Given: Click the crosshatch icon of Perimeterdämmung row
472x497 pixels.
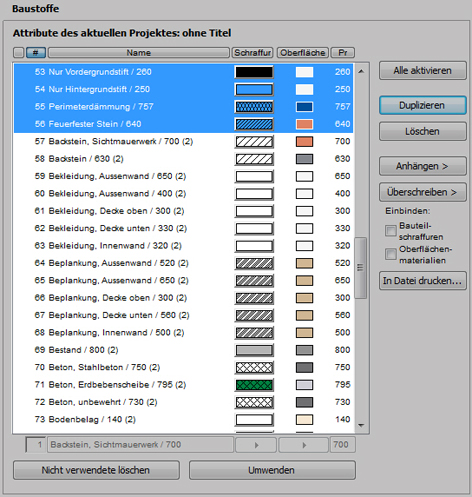Looking at the screenshot, I should tap(254, 107).
